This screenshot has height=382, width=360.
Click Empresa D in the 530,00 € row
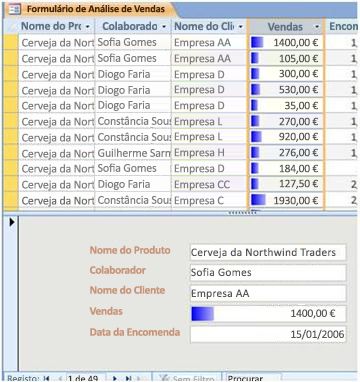click(x=209, y=90)
